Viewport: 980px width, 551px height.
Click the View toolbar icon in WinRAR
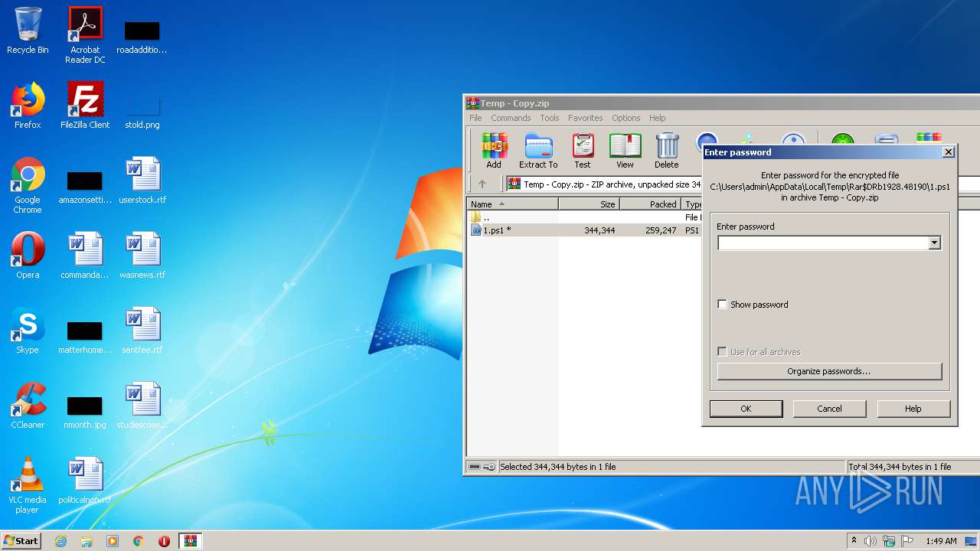click(625, 151)
